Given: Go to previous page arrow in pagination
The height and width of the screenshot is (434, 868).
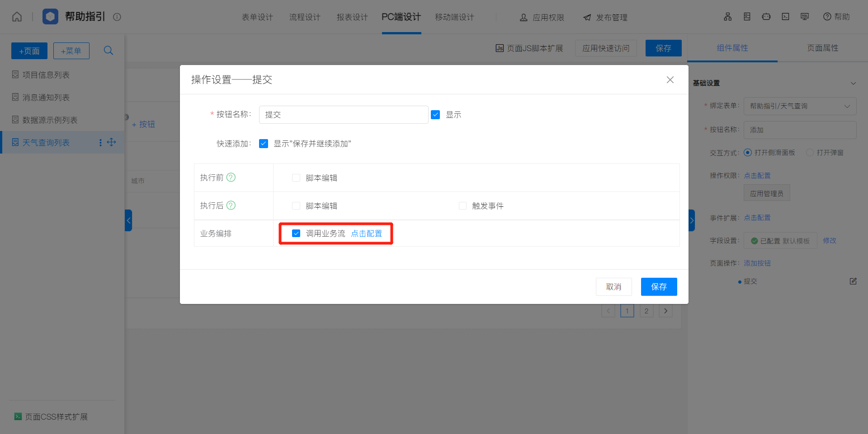Looking at the screenshot, I should tap(608, 311).
